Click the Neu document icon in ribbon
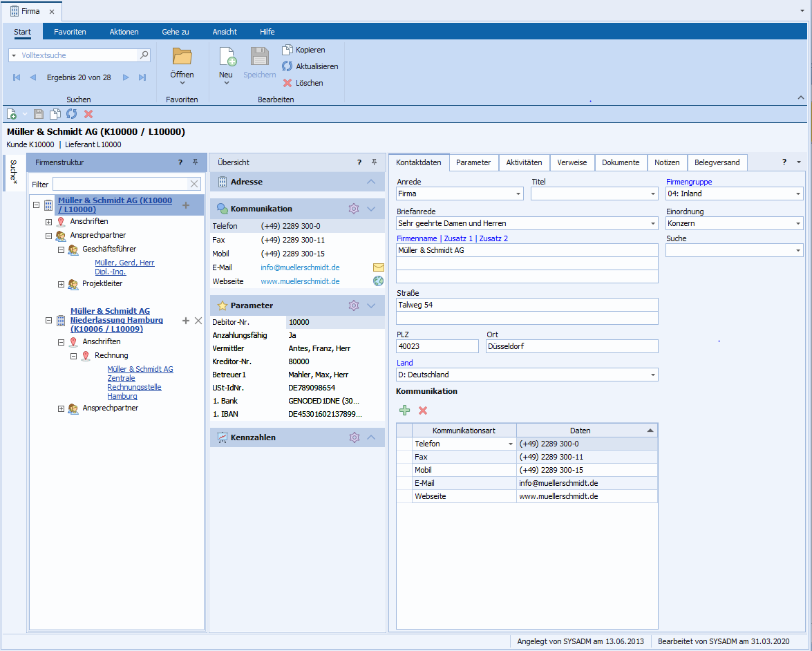The image size is (812, 651). (x=227, y=57)
